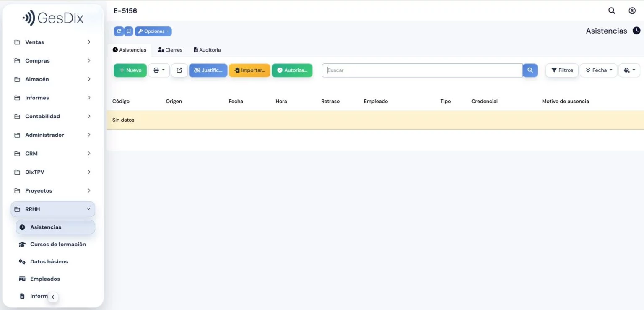Expand the CRM menu
The image size is (644, 310).
tap(53, 154)
